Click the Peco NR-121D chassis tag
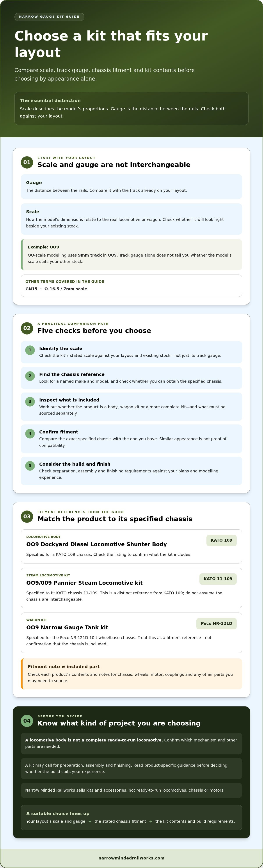The image size is (263, 868). point(217,623)
